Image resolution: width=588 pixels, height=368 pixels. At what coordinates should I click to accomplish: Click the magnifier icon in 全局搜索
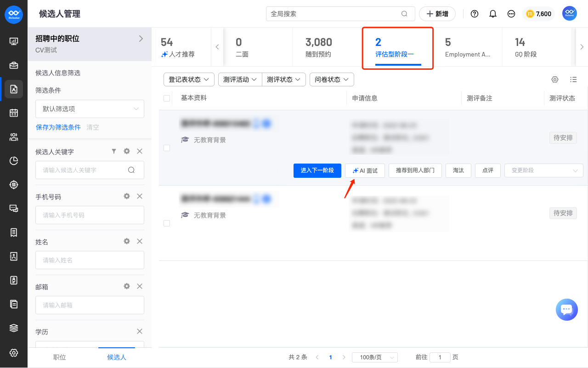point(404,14)
